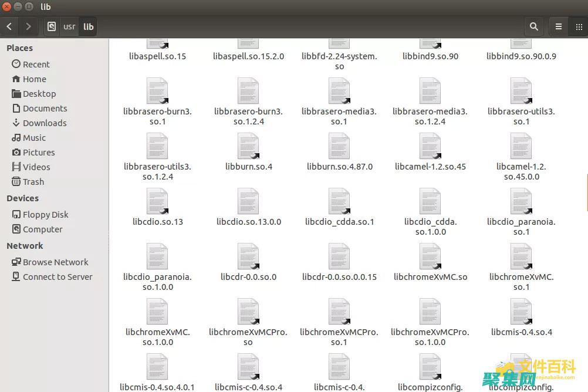Switch to list view
The width and height of the screenshot is (588, 392).
(x=559, y=26)
